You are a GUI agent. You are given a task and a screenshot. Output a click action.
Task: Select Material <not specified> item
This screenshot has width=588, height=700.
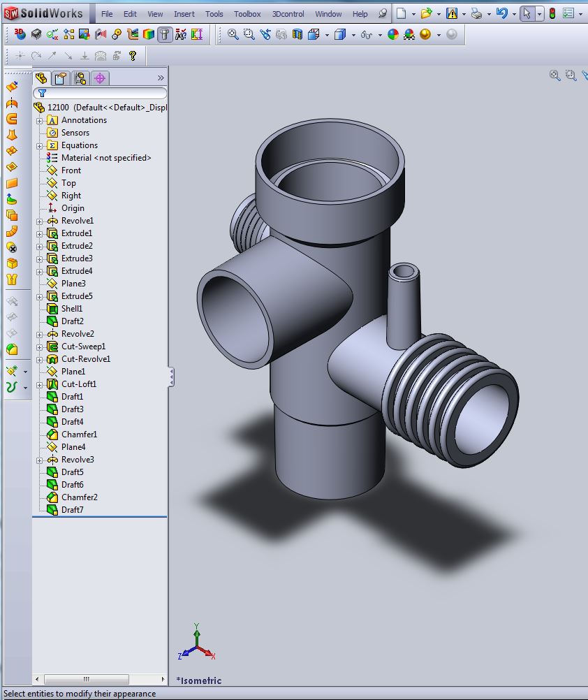[105, 158]
